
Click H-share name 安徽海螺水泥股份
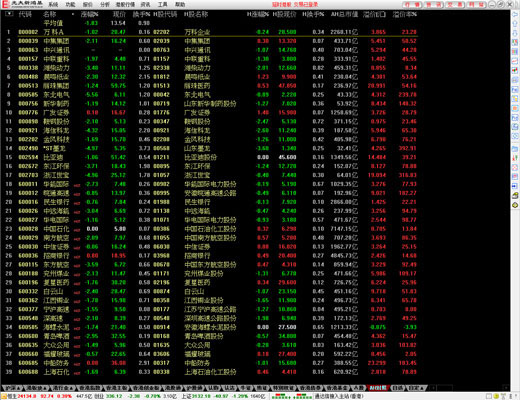[210, 327]
